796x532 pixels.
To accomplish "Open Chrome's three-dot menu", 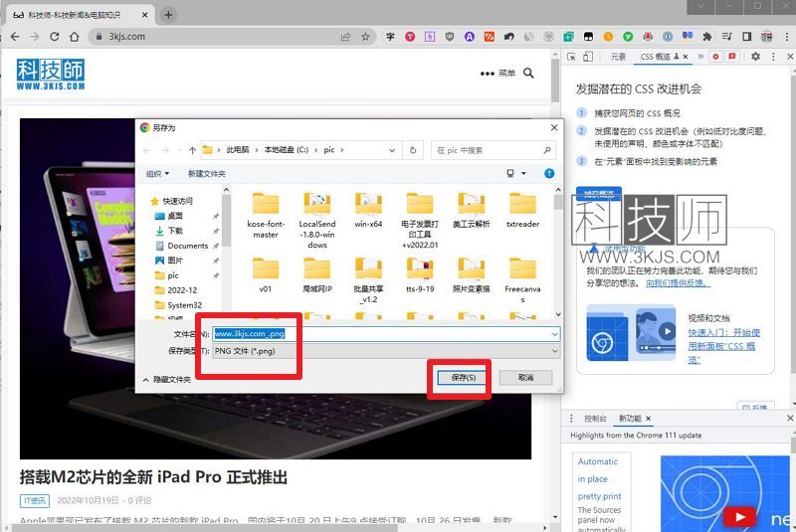I will (x=786, y=37).
